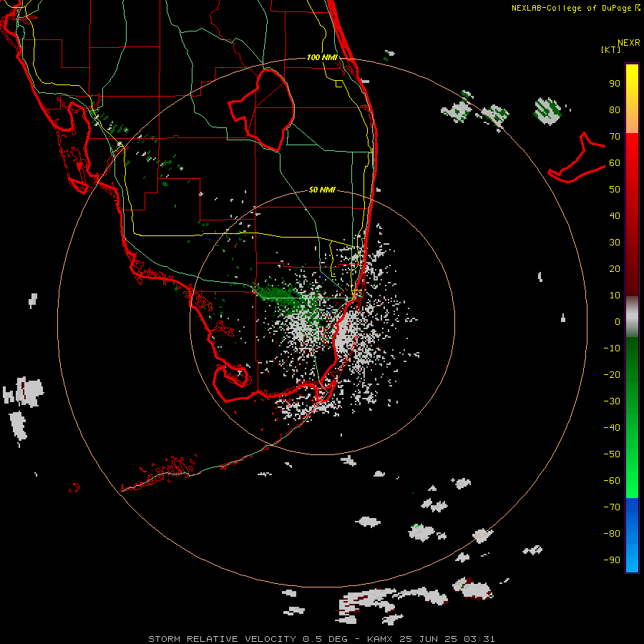Screen dimensions: 644x644
Task: Click the -40 value on velocity scale
Action: pos(612,428)
